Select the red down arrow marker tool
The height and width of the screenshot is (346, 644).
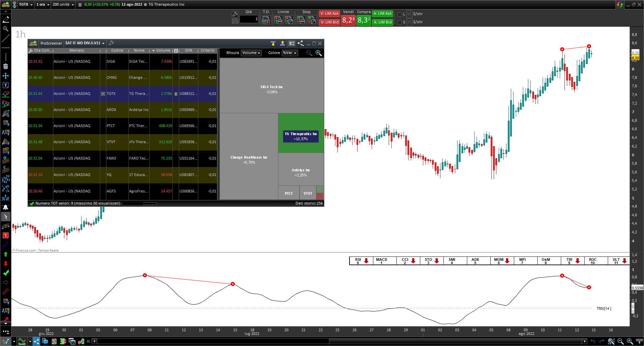click(6, 264)
